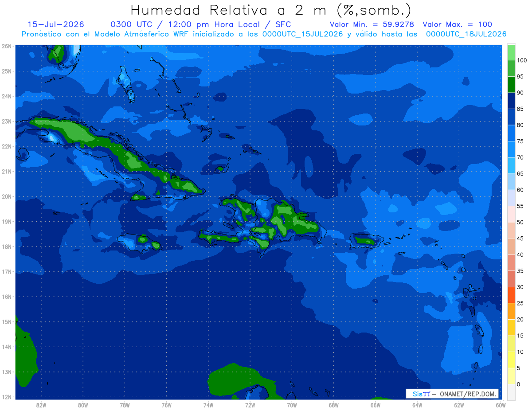532x411 pixels.
Task: Click the '0300 UTC / 12:00 pm Hora Local / SFC' text
Action: pos(200,24)
